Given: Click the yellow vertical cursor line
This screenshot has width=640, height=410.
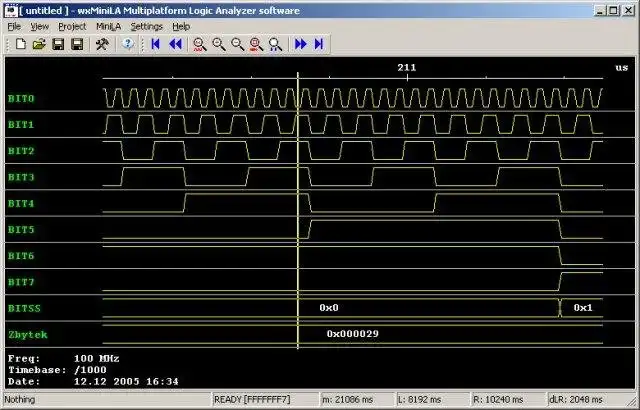Looking at the screenshot, I should pos(298,211).
